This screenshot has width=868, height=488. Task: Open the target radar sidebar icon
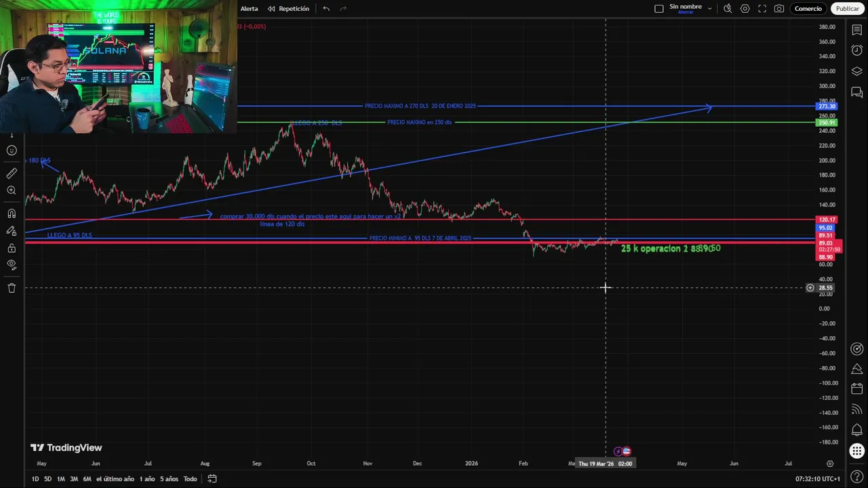tap(857, 350)
